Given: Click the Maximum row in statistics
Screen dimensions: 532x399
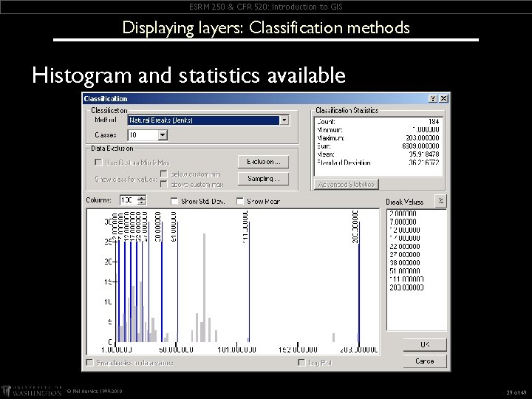Looking at the screenshot, I should pos(378,137).
